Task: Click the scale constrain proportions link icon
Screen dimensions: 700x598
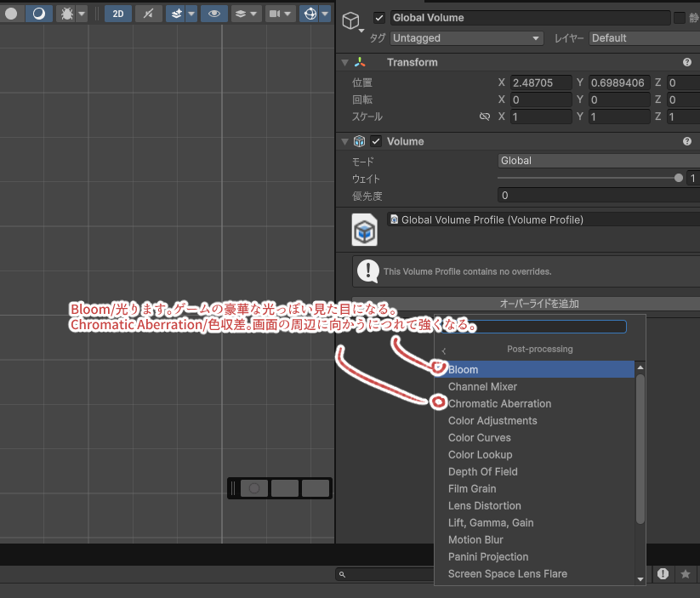Action: [485, 117]
